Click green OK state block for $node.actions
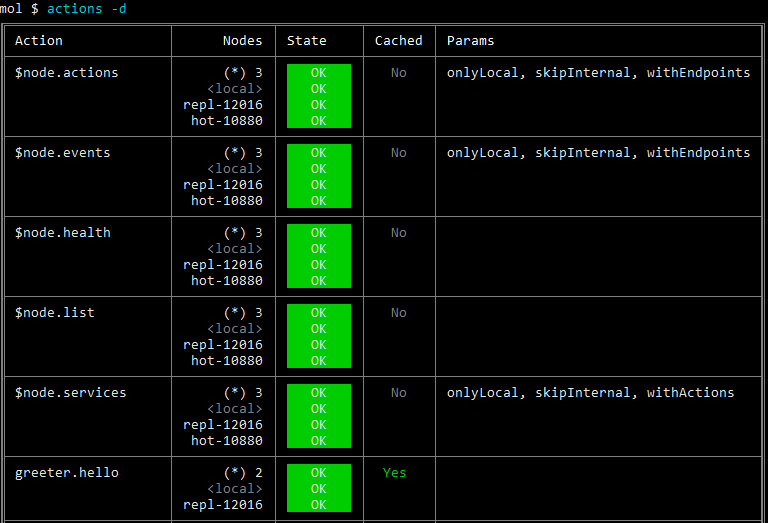Viewport: 768px width, 523px height. pos(318,96)
